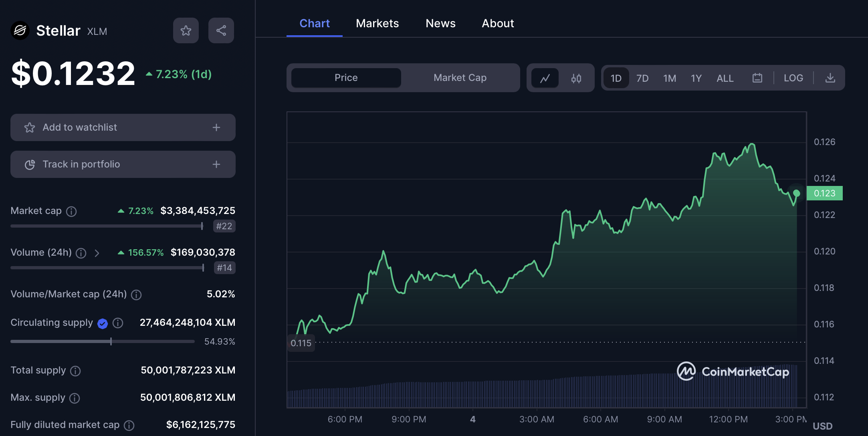This screenshot has width=868, height=436.
Task: Select ALL time range
Action: [x=725, y=78]
